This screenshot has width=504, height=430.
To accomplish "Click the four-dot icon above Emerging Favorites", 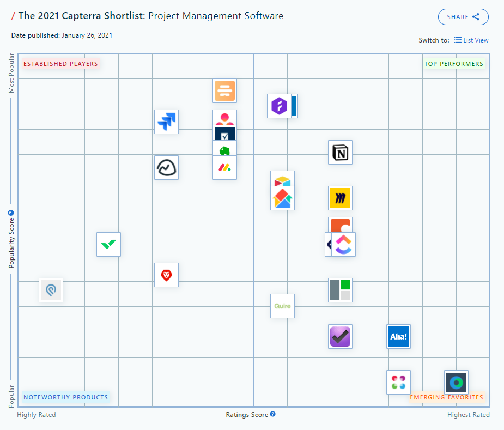I will click(398, 382).
